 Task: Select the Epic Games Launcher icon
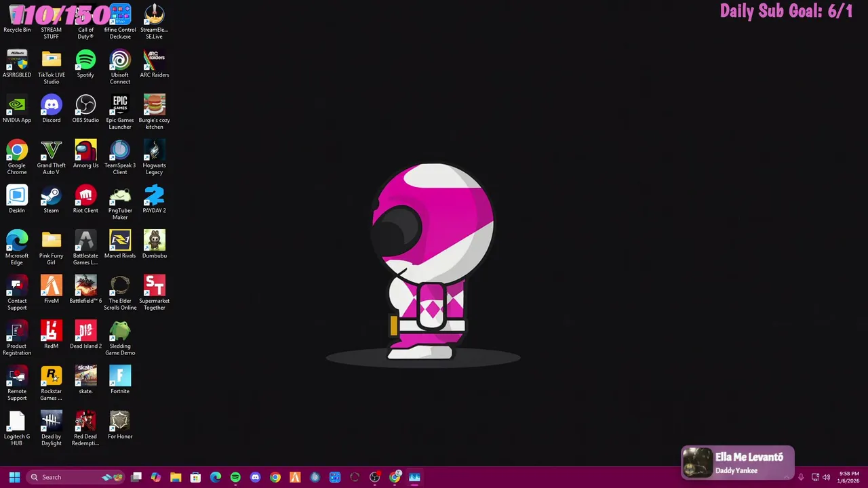click(x=120, y=113)
